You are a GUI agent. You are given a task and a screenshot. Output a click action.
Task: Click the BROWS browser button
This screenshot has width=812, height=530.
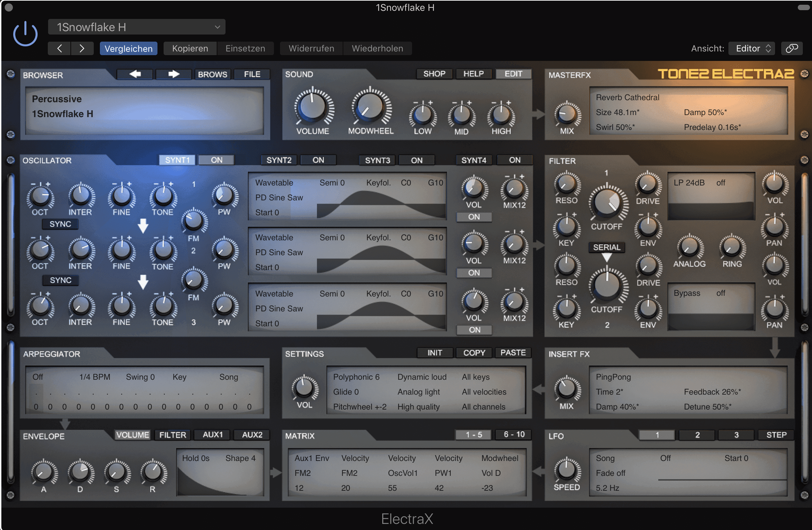212,74
